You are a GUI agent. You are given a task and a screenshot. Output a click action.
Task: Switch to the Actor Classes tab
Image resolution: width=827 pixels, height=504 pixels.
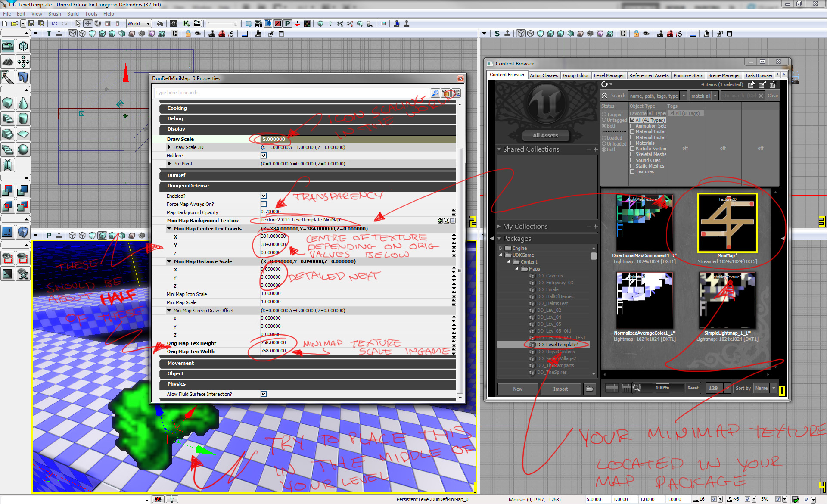pyautogui.click(x=544, y=75)
